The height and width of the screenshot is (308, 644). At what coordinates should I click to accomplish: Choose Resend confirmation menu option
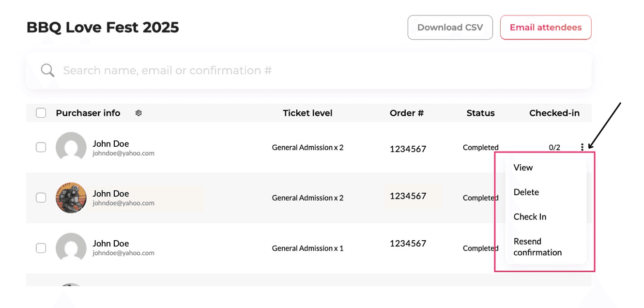point(537,247)
